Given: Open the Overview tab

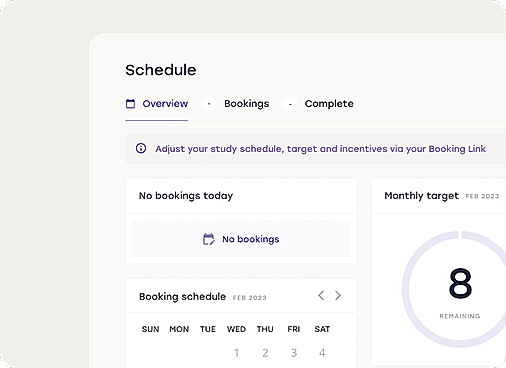Looking at the screenshot, I should click(156, 104).
